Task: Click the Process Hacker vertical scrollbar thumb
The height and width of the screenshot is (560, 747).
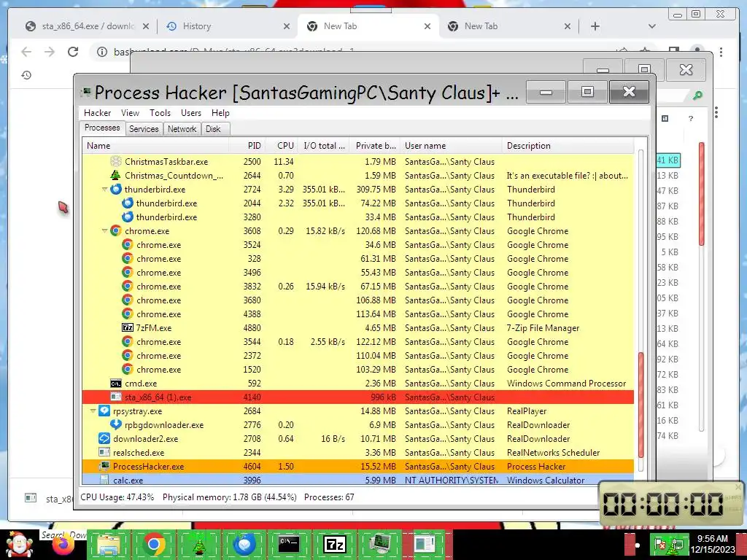Action: (640, 404)
